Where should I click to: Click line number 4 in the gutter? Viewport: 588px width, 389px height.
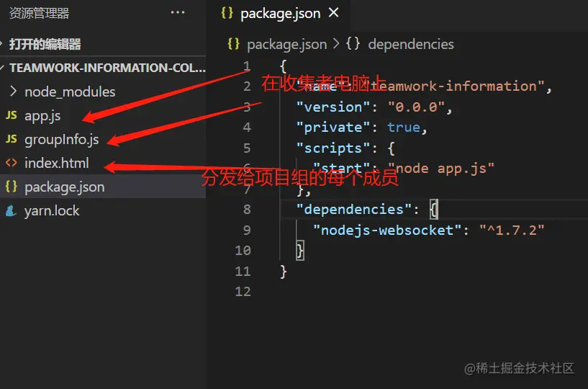(247, 127)
